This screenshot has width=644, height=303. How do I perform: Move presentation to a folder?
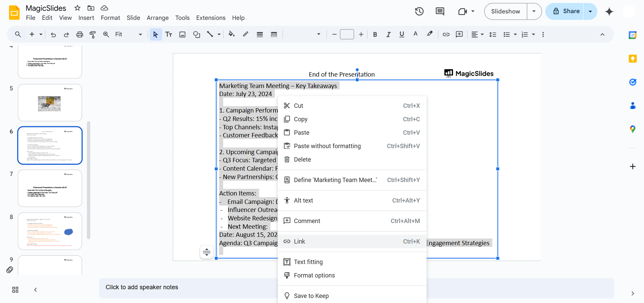pos(91,8)
